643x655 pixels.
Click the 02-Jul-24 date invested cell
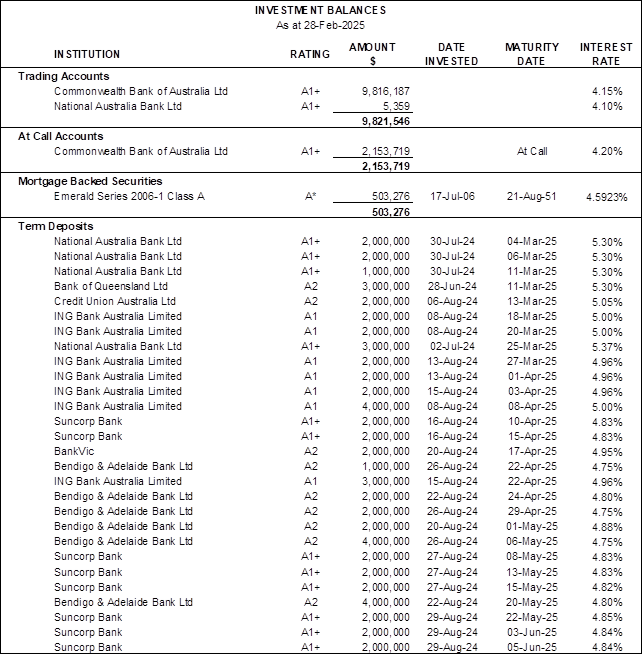(x=452, y=347)
